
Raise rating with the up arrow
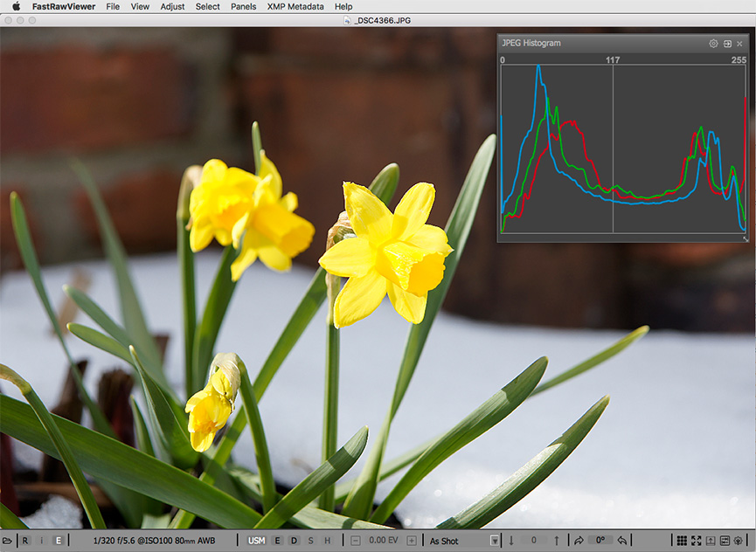click(x=556, y=541)
